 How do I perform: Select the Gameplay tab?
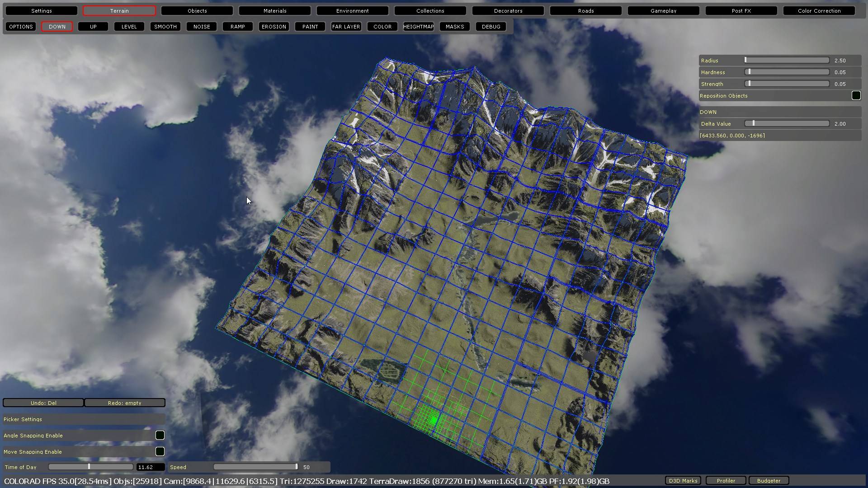click(664, 10)
